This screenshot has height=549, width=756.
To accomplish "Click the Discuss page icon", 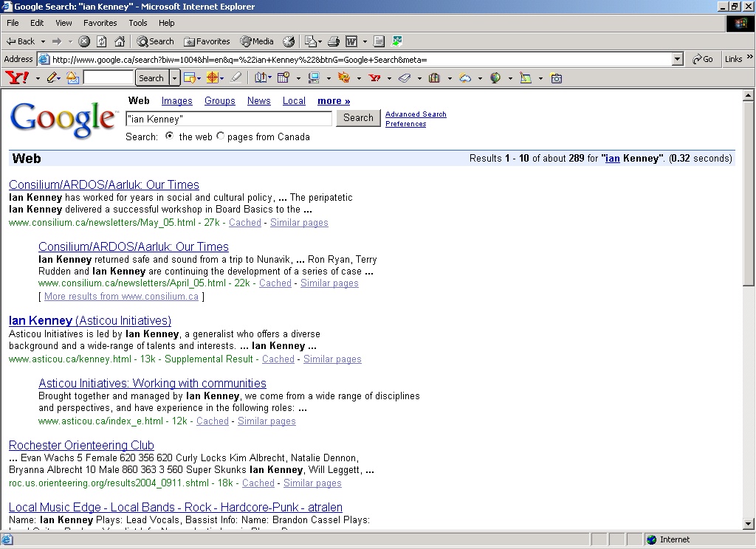I will pyautogui.click(x=379, y=41).
